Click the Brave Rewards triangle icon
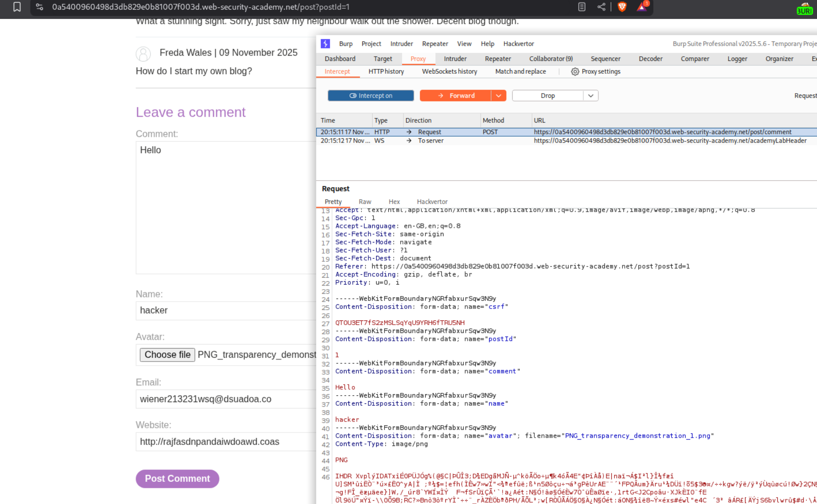 (642, 7)
